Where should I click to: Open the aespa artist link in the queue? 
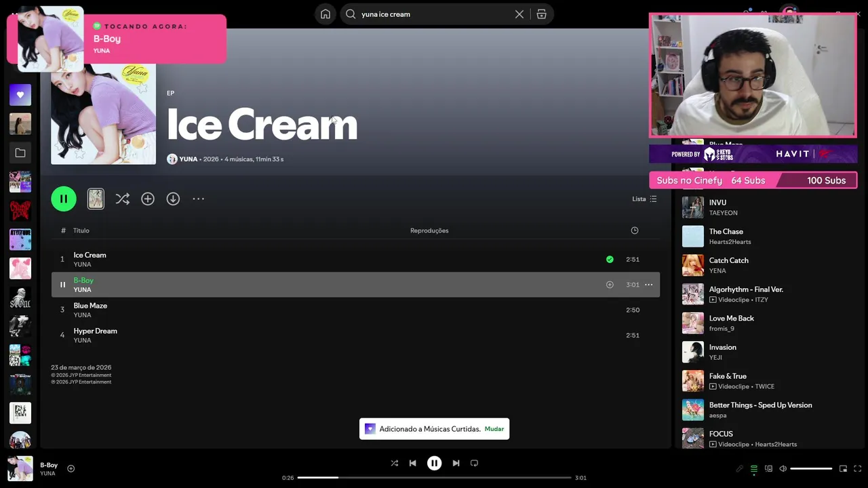click(717, 415)
